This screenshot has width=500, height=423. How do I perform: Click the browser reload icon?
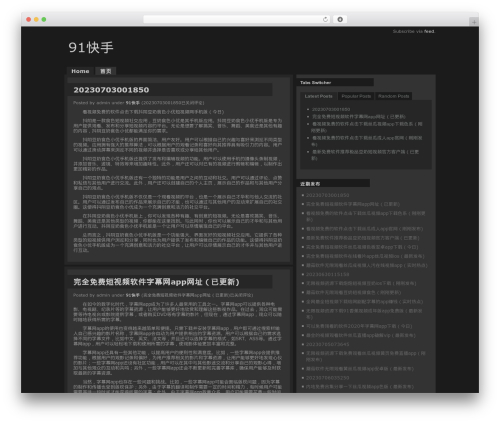coord(325,19)
